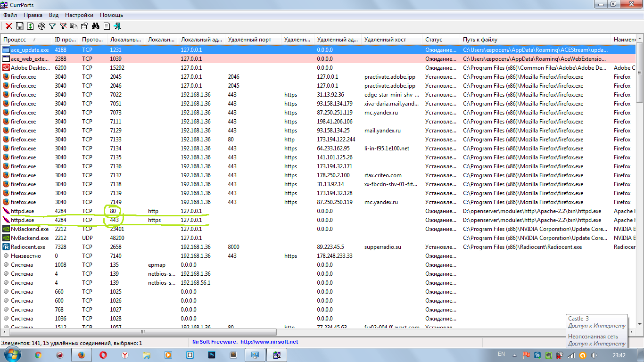Click the Brackets editor taskbar icon
This screenshot has width=644, height=362.
pyautogui.click(x=190, y=355)
